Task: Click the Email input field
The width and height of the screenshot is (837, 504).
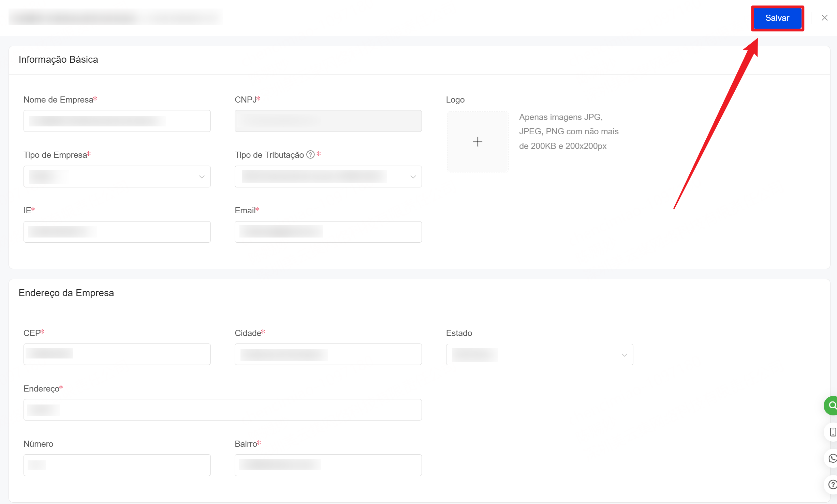Action: pos(328,232)
